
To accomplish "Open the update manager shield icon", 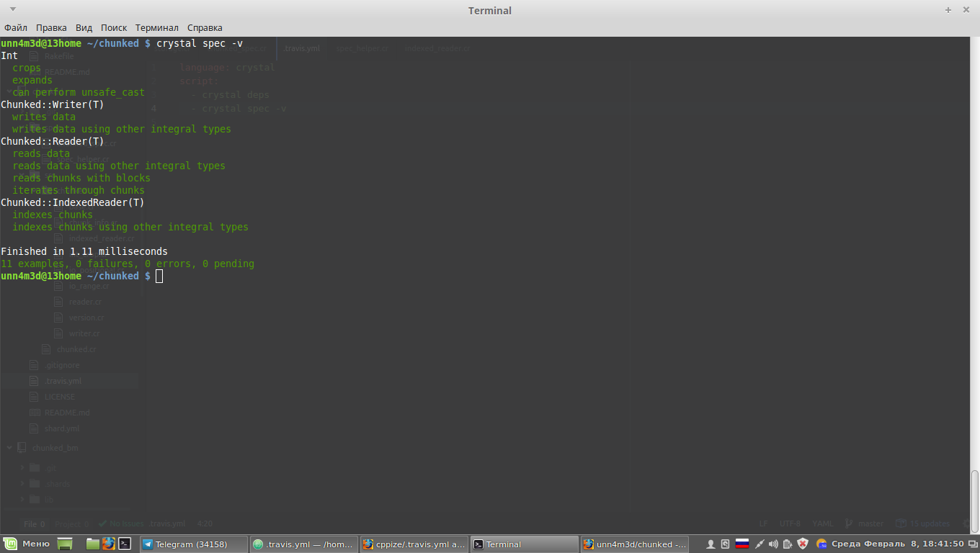I will click(x=803, y=544).
